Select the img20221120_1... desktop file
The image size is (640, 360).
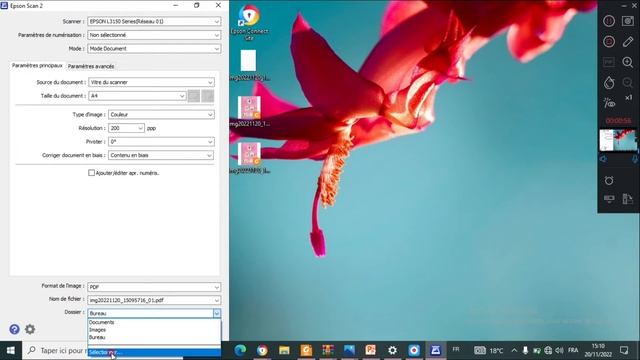249,111
